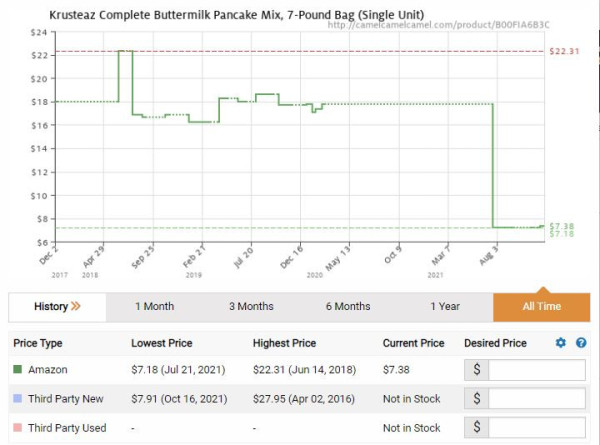Click the Krusteaz Pancake Mix chart title
Viewport: 600px width, 445px height.
point(236,15)
